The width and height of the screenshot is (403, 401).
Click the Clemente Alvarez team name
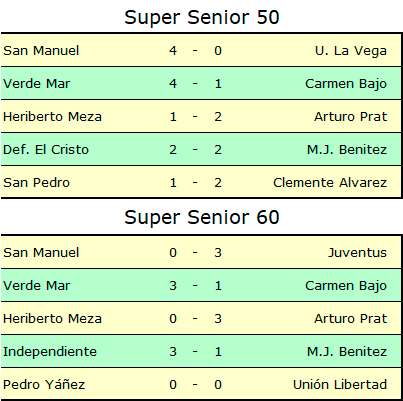coord(330,183)
